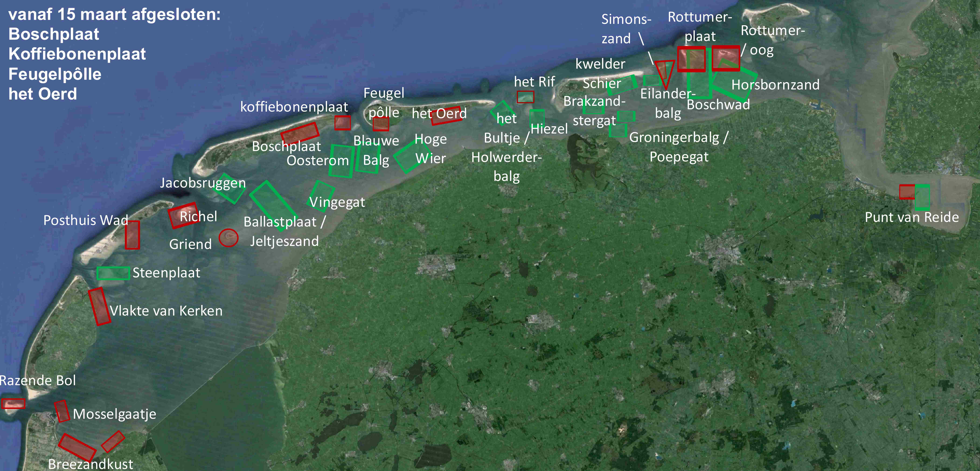Screen dimensions: 980x471
Task: Select bold "het Oerd" in the closed-areas list
Action: click(x=43, y=94)
